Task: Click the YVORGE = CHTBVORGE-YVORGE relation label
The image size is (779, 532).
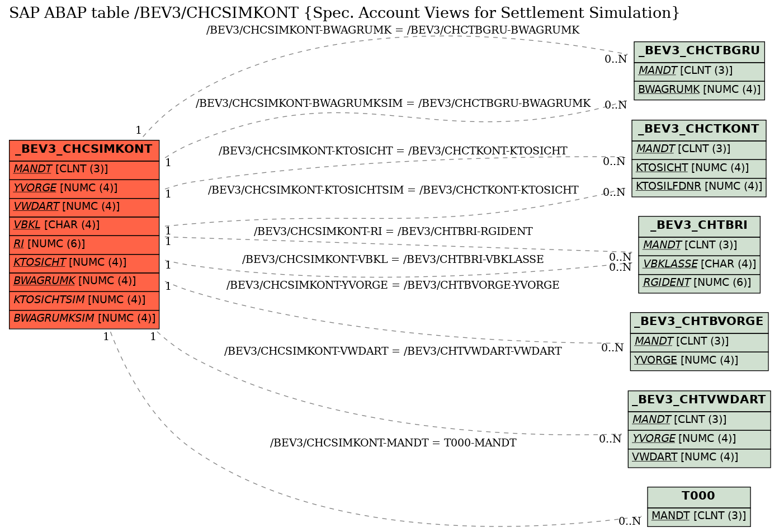Action: click(x=393, y=285)
